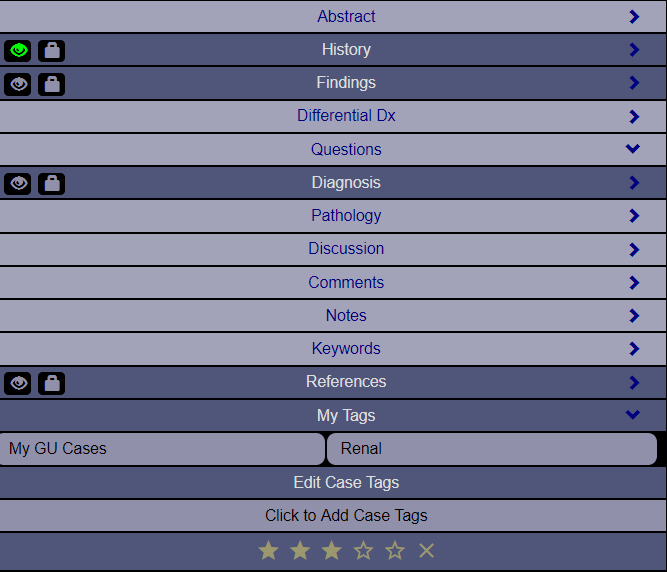Set rating to five stars
Image resolution: width=667 pixels, height=572 pixels.
(395, 551)
